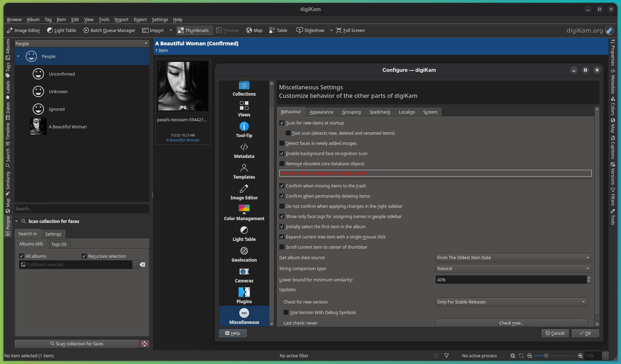Open the Export menu

click(x=140, y=19)
